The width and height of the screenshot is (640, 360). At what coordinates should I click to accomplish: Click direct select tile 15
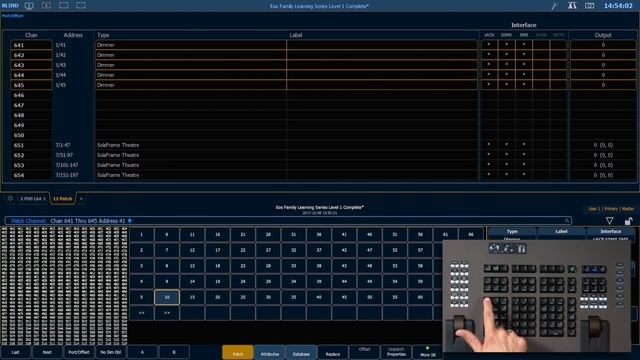click(x=192, y=297)
